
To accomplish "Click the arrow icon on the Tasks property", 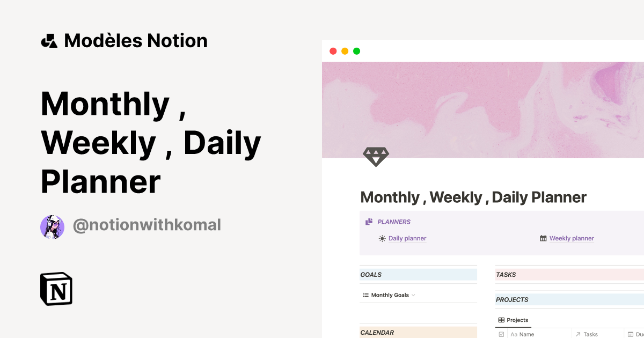I will coord(579,334).
